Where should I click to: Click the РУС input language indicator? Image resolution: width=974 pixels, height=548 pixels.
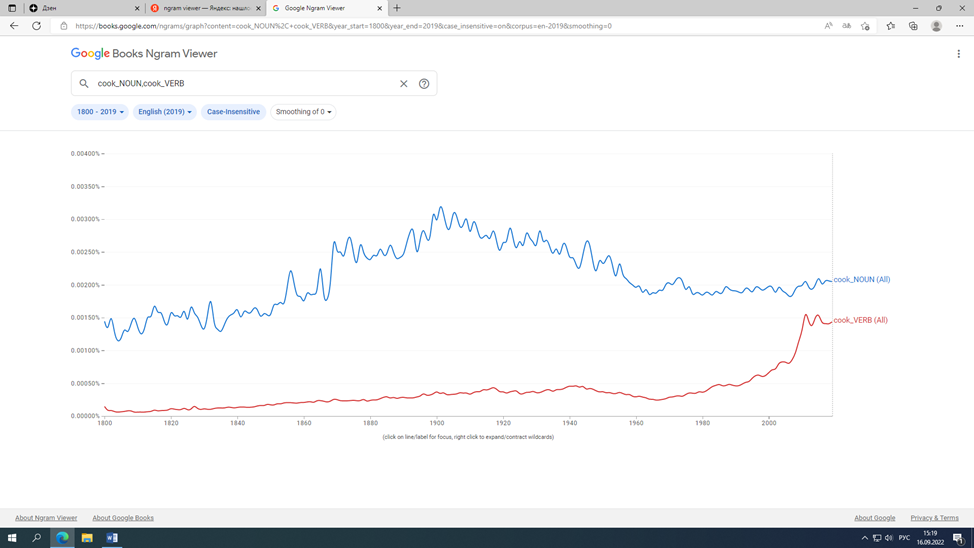point(904,538)
